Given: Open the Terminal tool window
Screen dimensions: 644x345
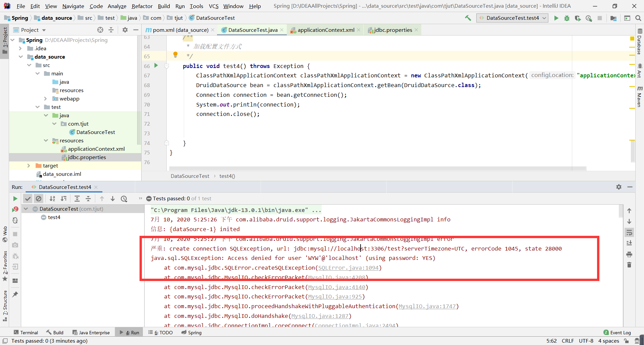Looking at the screenshot, I should [x=26, y=333].
